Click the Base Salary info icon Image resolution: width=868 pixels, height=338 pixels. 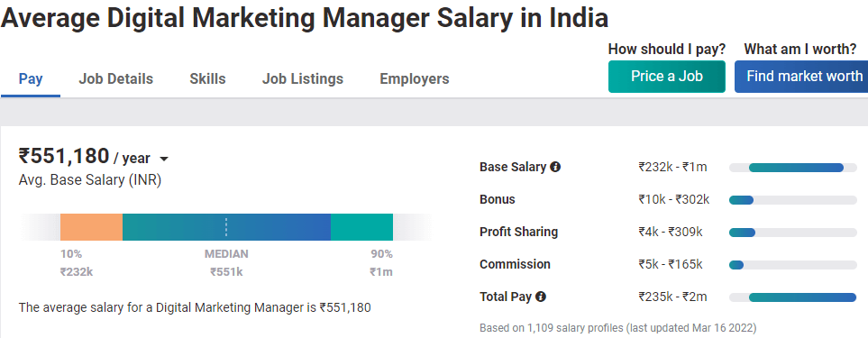[555, 167]
